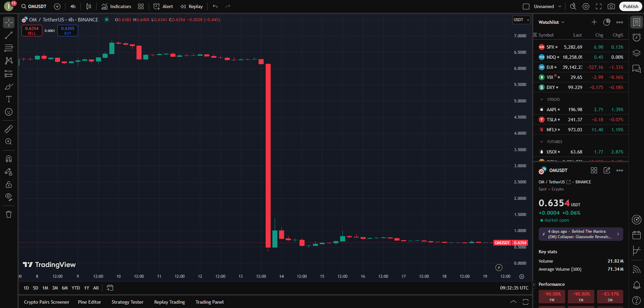Select the trend line drawing tool

pyautogui.click(x=9, y=35)
